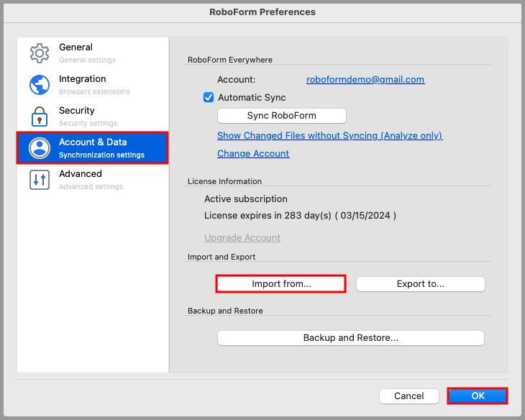Click the gear icon next to General
The height and width of the screenshot is (420, 525).
click(39, 53)
